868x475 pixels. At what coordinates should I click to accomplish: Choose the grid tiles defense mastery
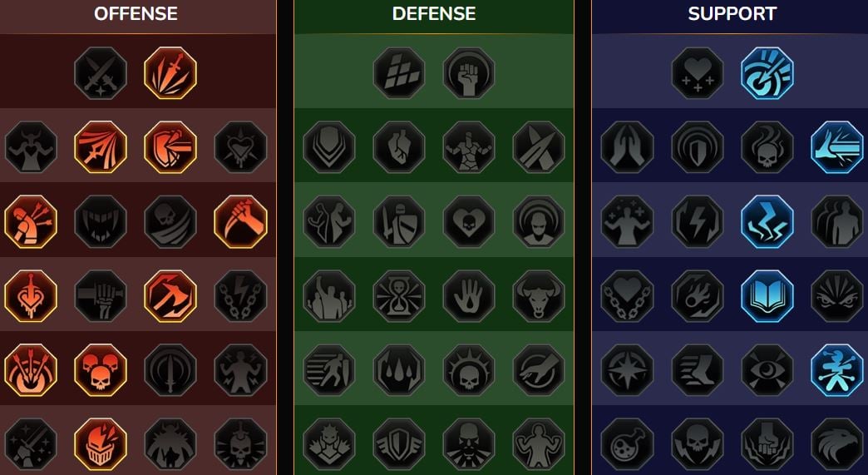tap(399, 73)
